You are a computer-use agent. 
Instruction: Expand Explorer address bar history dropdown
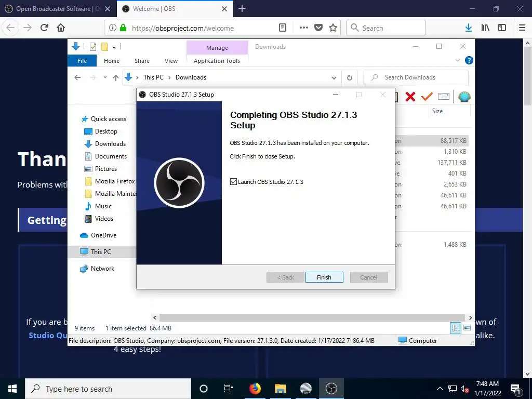(x=334, y=78)
